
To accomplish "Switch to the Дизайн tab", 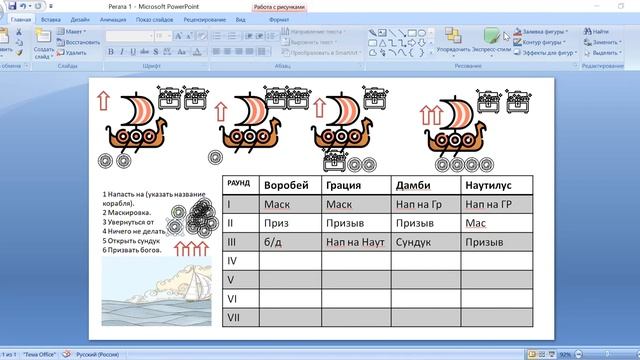I will [80, 20].
